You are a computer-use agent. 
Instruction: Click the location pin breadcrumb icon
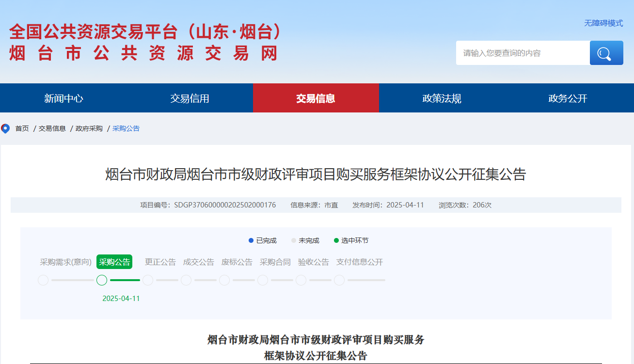click(x=5, y=128)
